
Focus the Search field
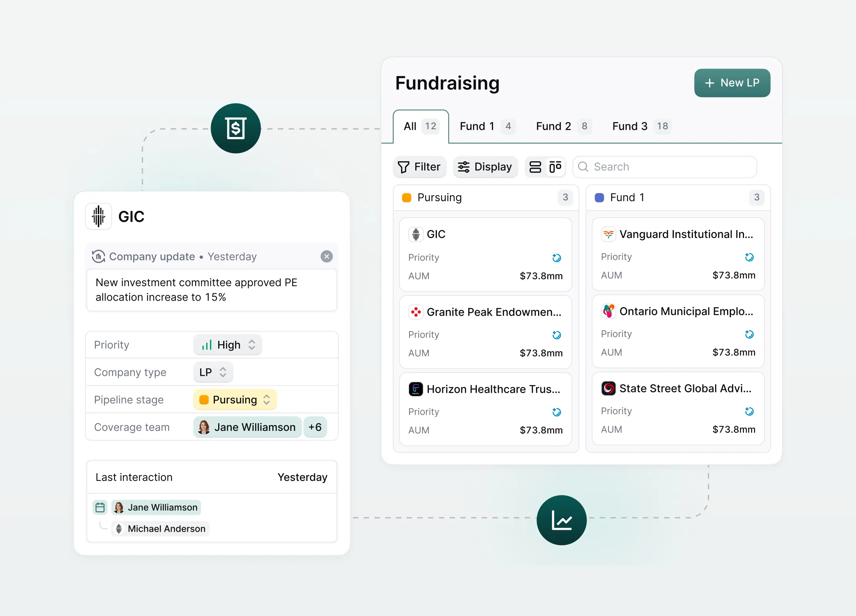pyautogui.click(x=665, y=167)
